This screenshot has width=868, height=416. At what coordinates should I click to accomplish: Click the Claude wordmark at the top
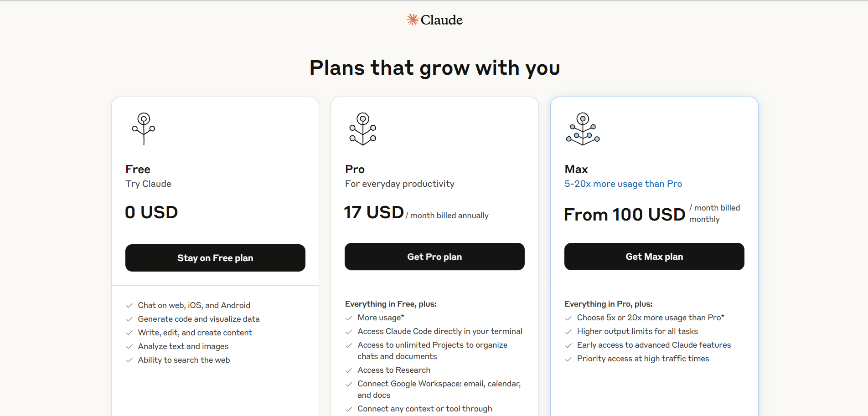[441, 20]
